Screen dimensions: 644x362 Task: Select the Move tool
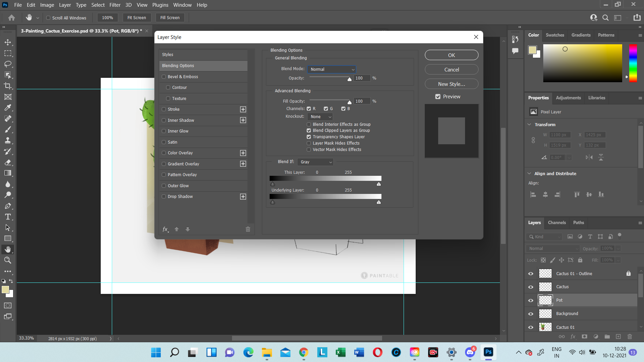(x=8, y=42)
